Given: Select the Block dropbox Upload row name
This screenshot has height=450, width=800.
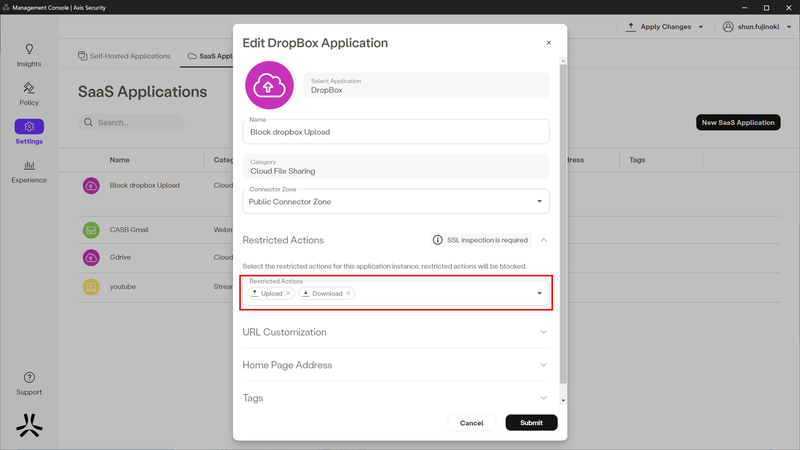Looking at the screenshot, I should click(x=144, y=185).
